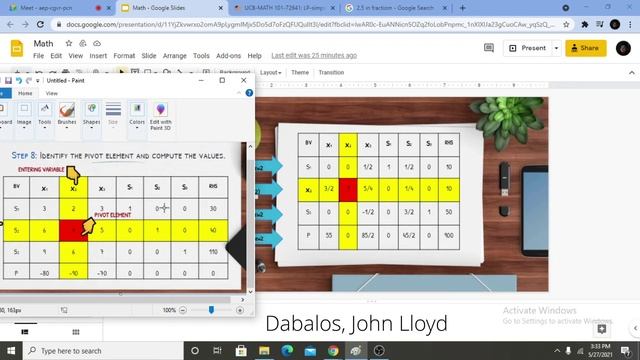The width and height of the screenshot is (640, 360).
Task: Open Brushes dropdown in Paint
Action: point(67,116)
